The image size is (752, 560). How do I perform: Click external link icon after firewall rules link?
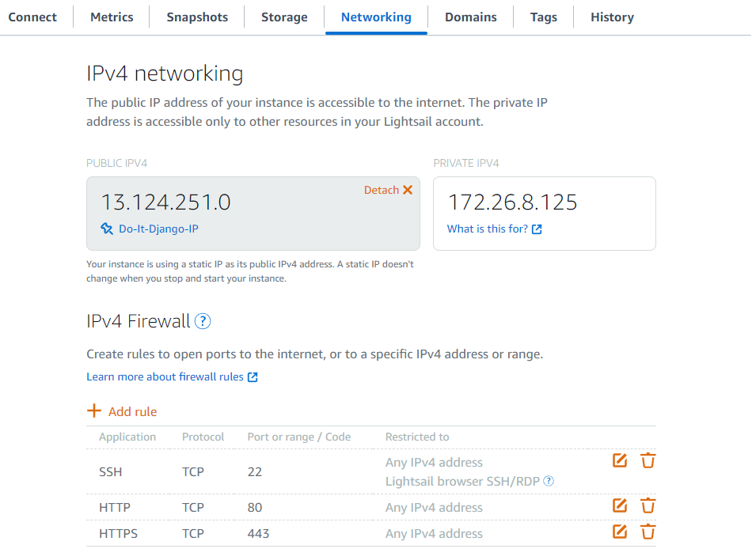coord(253,377)
